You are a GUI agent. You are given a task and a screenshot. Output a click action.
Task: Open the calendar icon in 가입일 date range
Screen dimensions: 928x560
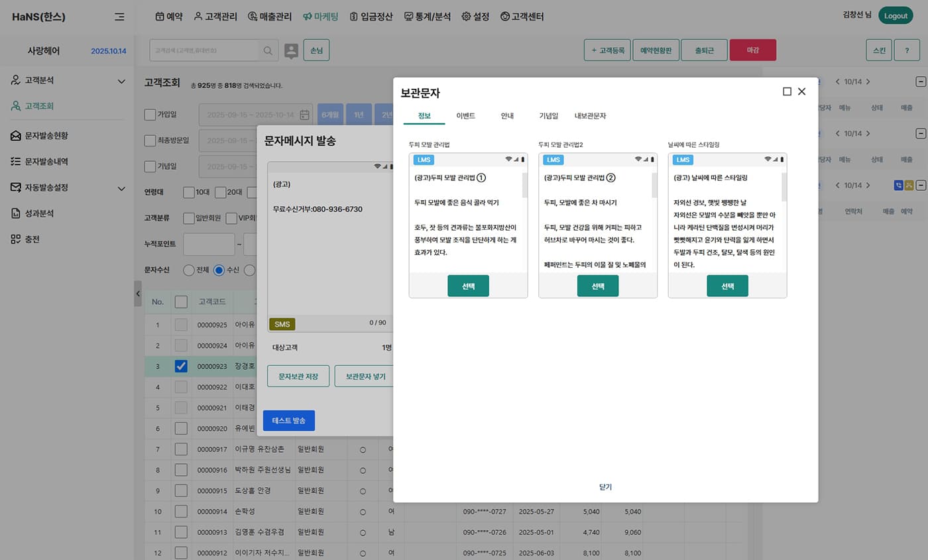[x=305, y=115]
